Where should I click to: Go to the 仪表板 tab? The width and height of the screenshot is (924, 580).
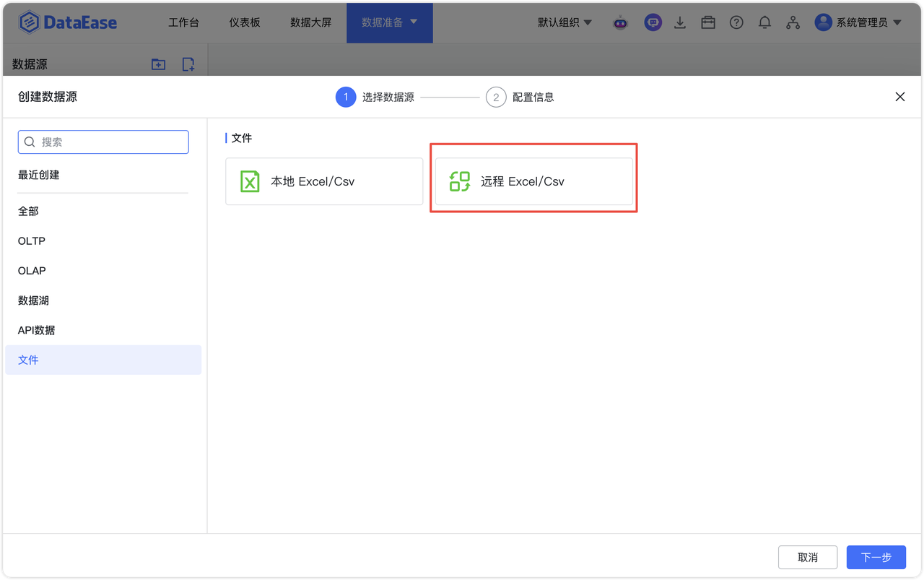[245, 22]
